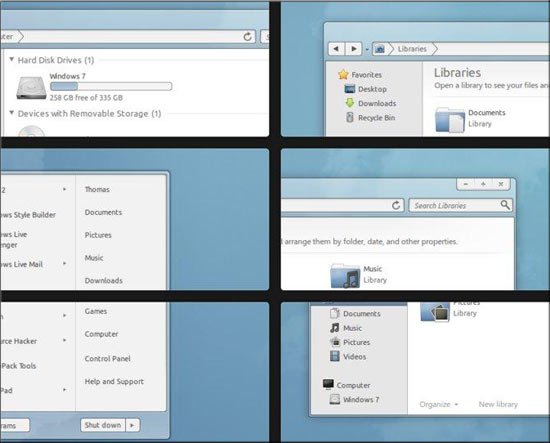The image size is (550, 443).
Task: Click the Desktop icon in the sidebar
Action: (350, 89)
